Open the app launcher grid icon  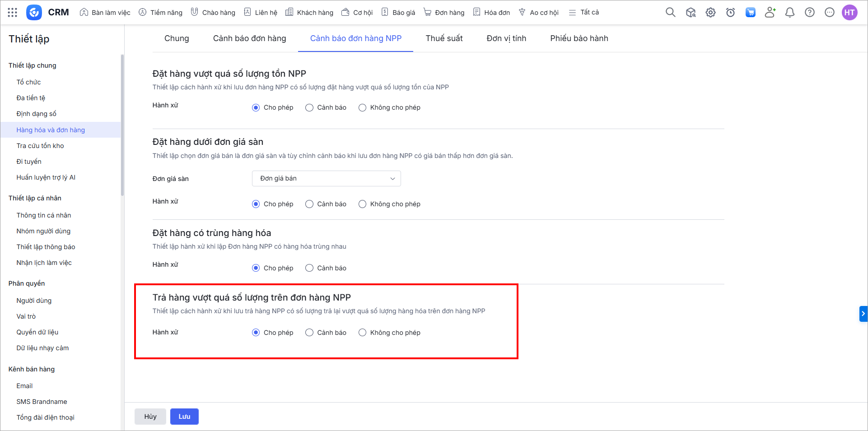pos(13,13)
